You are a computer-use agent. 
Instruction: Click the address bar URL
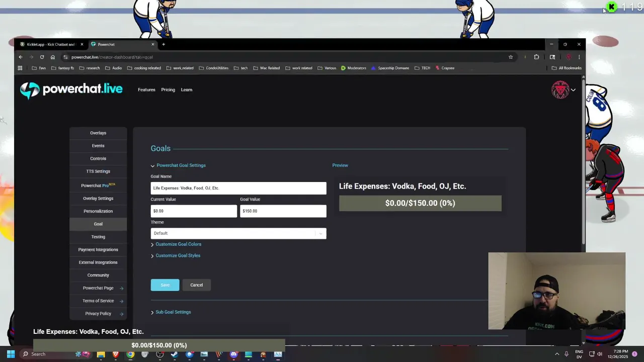click(x=112, y=57)
